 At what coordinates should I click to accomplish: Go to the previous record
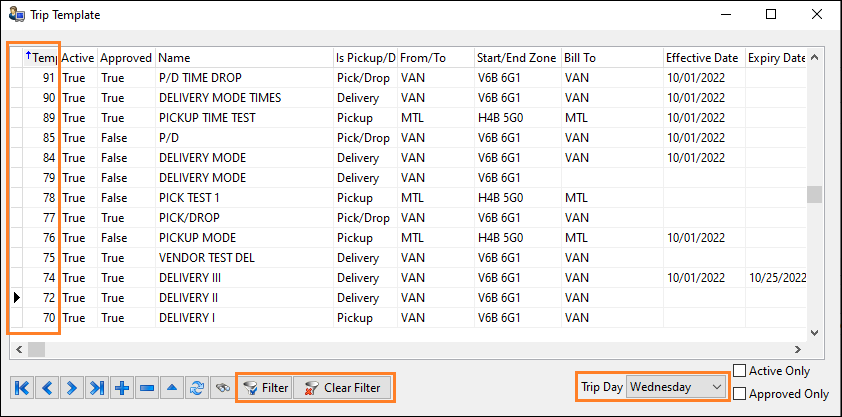[x=46, y=388]
